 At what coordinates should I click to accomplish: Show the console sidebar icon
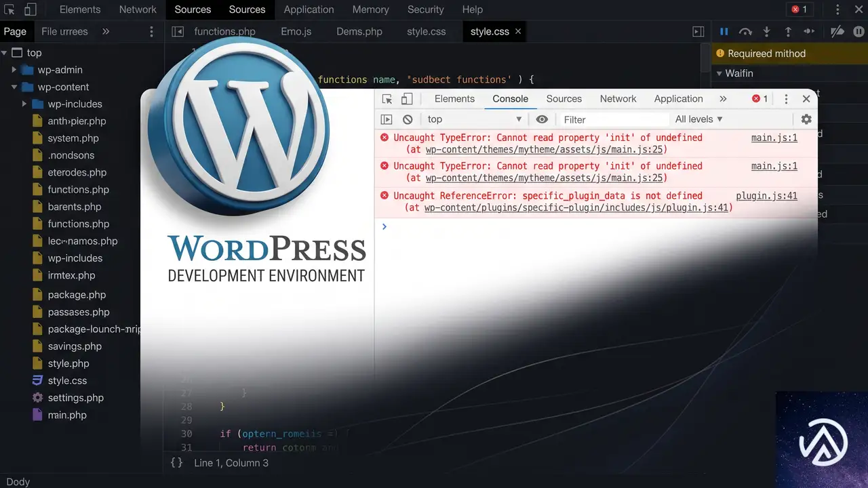(387, 119)
